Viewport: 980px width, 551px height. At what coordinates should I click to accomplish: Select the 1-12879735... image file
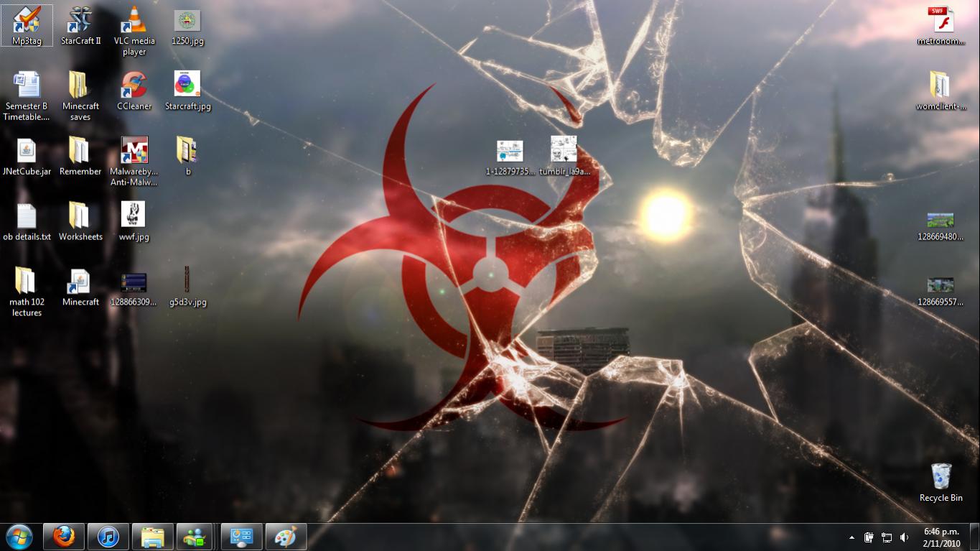pyautogui.click(x=510, y=158)
